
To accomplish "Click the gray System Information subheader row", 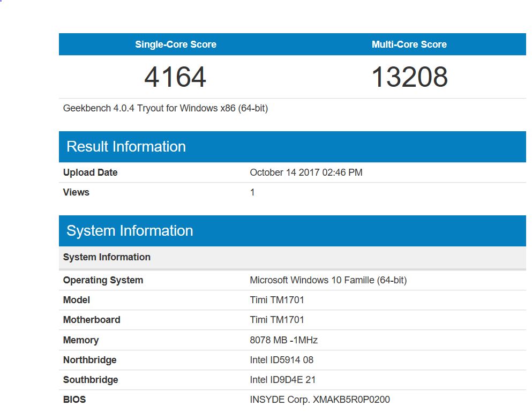I will coord(293,257).
